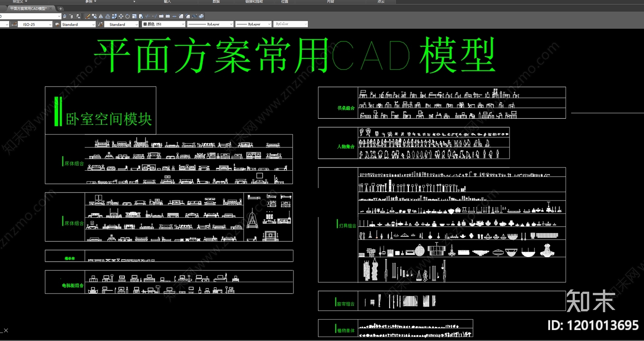Make object's layer current icon
Screen dimensions: 644x341
click(x=64, y=17)
